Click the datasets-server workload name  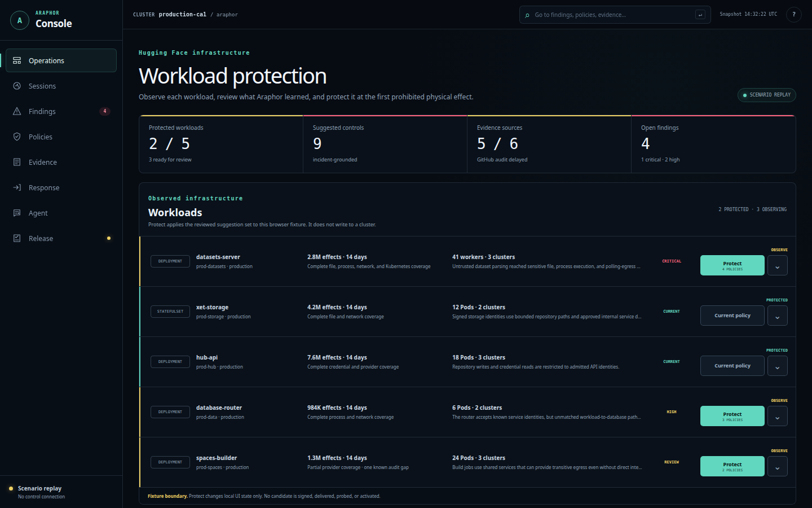point(218,257)
